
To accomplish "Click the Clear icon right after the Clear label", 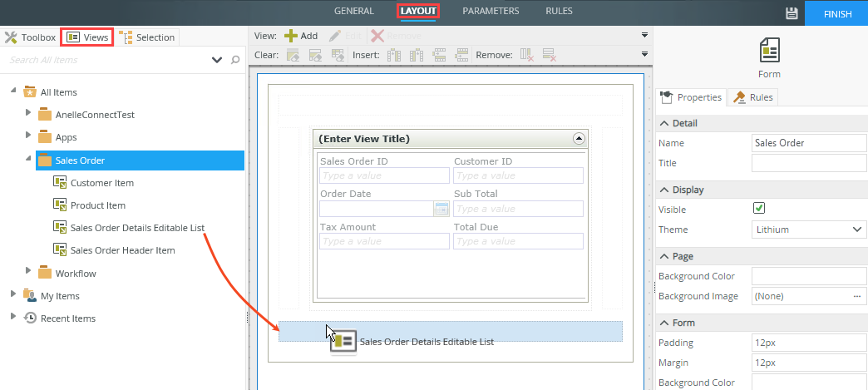I will [293, 55].
